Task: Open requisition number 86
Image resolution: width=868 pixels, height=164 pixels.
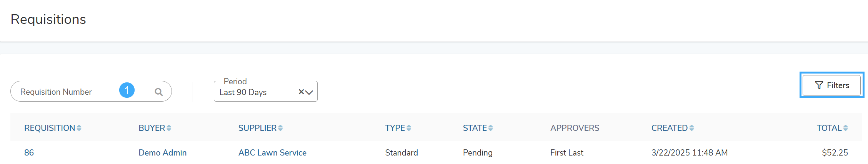Action: 29,152
